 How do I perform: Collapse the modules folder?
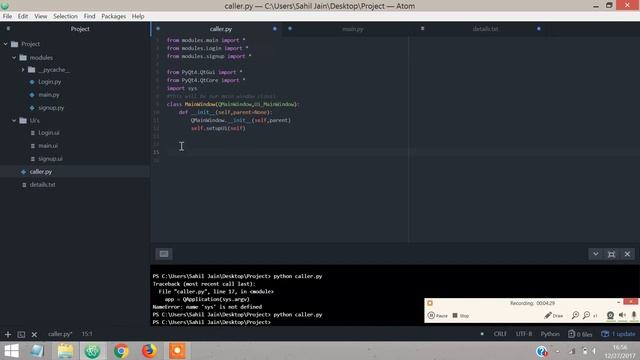point(14,58)
